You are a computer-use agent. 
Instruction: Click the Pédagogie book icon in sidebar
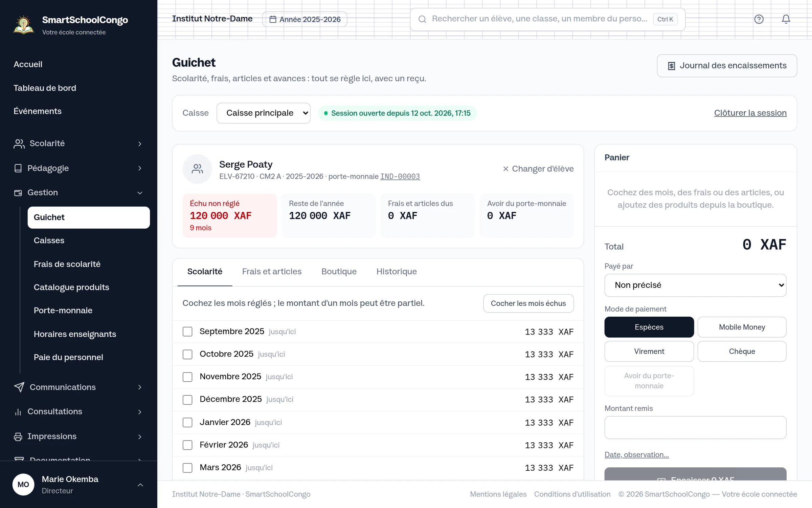pos(18,168)
